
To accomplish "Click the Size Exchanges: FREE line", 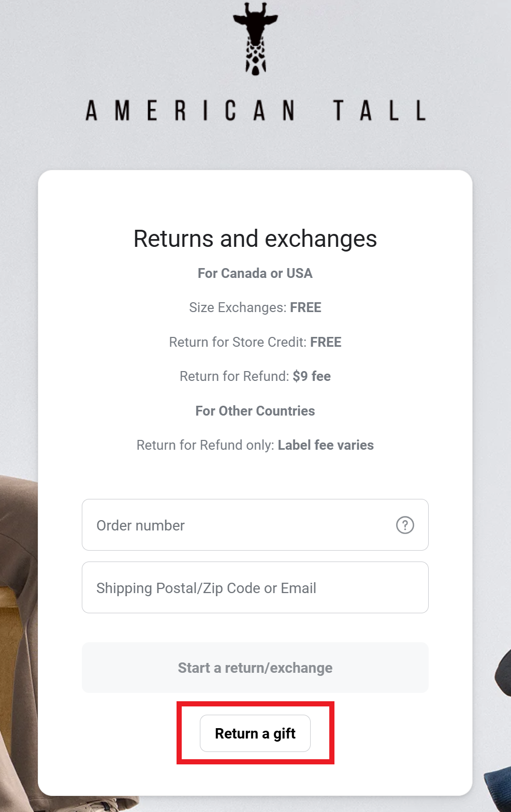I will 255,307.
